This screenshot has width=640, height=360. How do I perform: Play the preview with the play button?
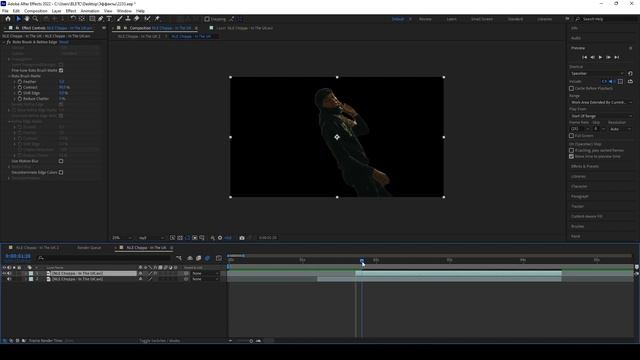(600, 58)
